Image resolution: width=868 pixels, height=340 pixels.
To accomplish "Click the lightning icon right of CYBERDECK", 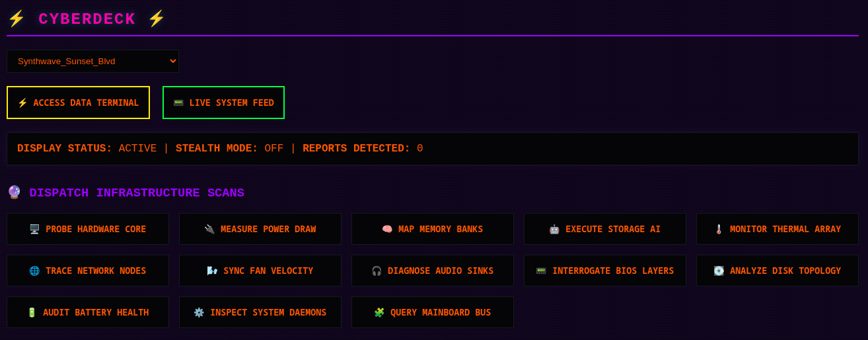I will point(157,19).
